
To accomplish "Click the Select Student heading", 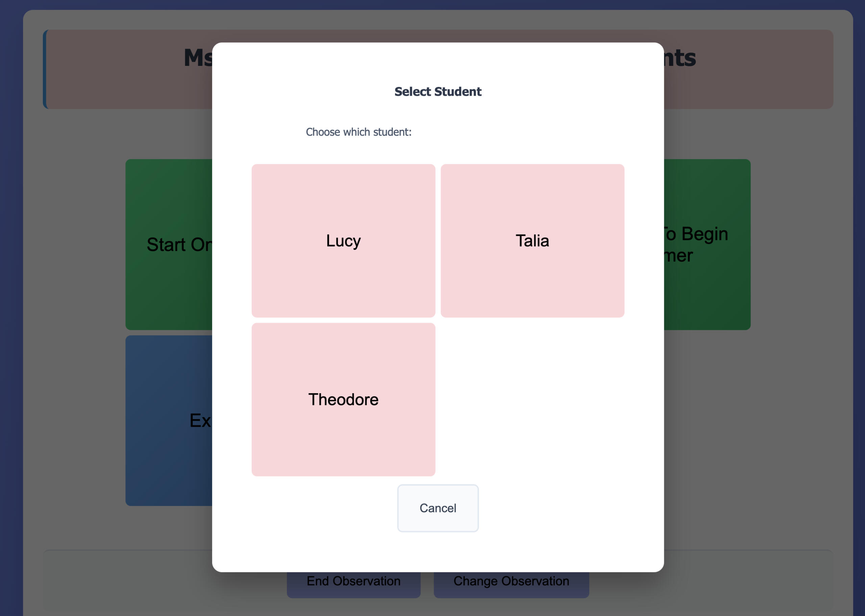I will tap(438, 92).
